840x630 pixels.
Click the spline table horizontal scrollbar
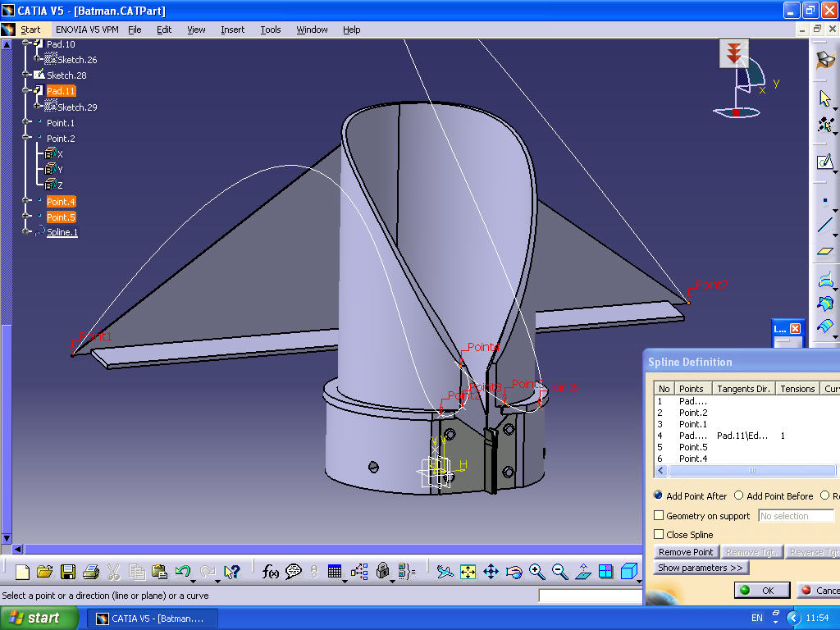(x=752, y=470)
